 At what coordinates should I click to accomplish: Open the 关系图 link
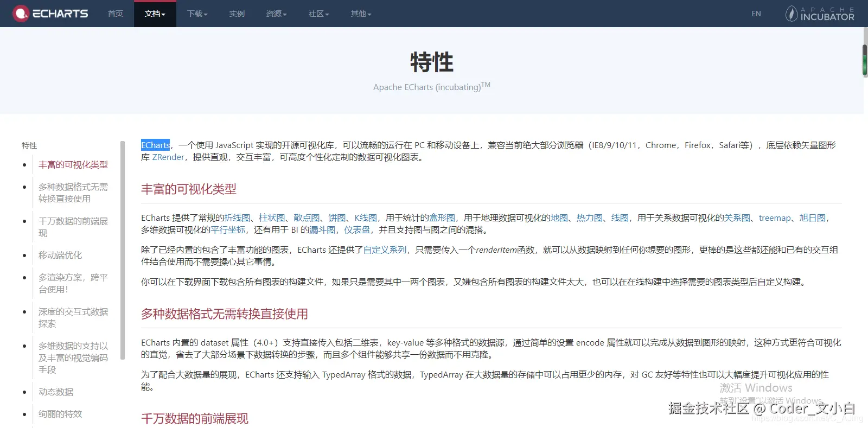point(737,218)
